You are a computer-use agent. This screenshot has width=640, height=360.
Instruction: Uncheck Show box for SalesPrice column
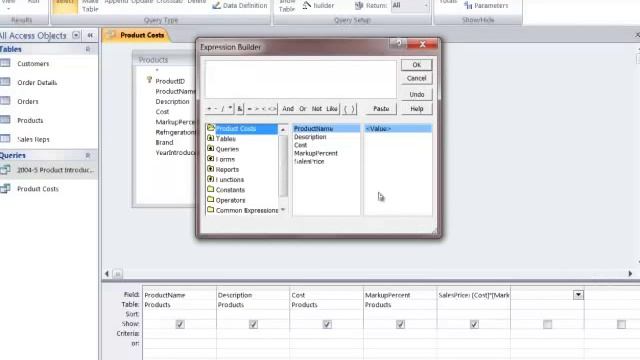click(474, 324)
